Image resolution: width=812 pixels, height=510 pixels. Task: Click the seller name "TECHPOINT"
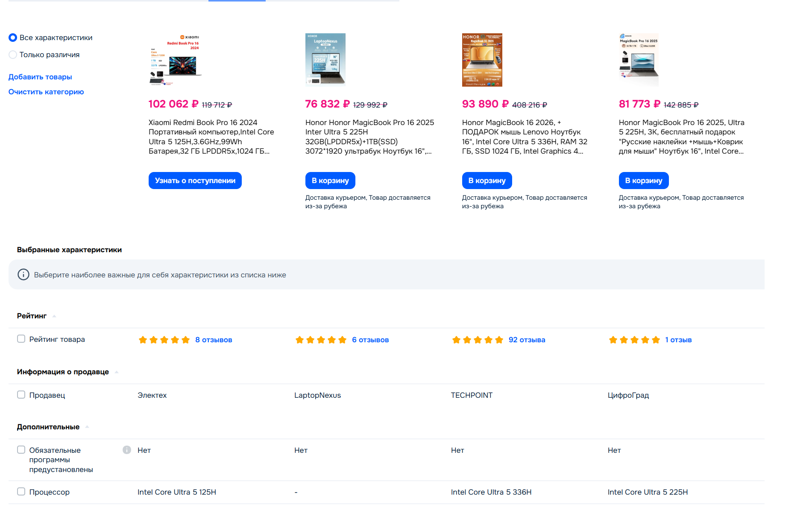pos(472,396)
